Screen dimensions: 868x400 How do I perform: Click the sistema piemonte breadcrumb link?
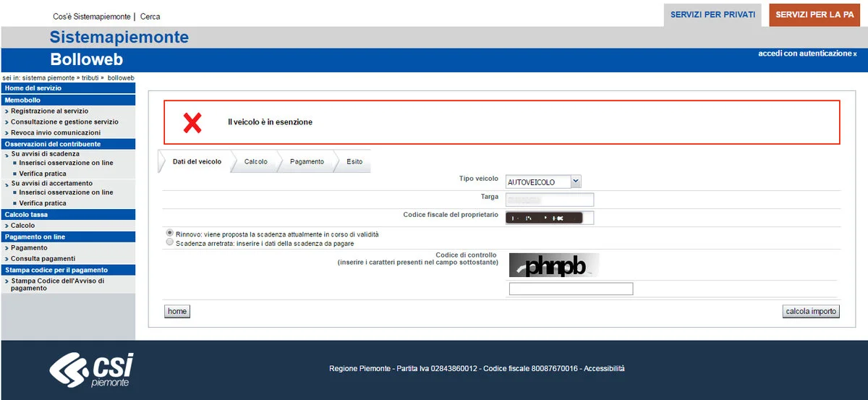(x=48, y=77)
